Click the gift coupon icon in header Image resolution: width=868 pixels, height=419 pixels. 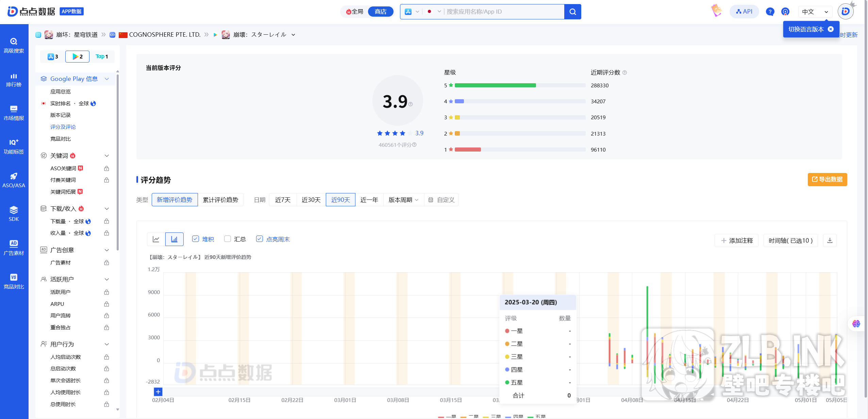716,11
